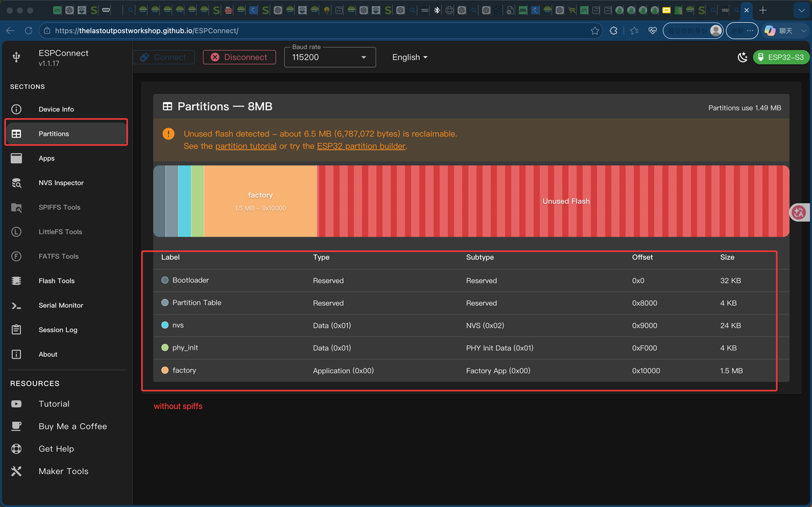Click the green phy_init segment in bar
Screen dimensions: 812x507
pyautogui.click(x=197, y=201)
